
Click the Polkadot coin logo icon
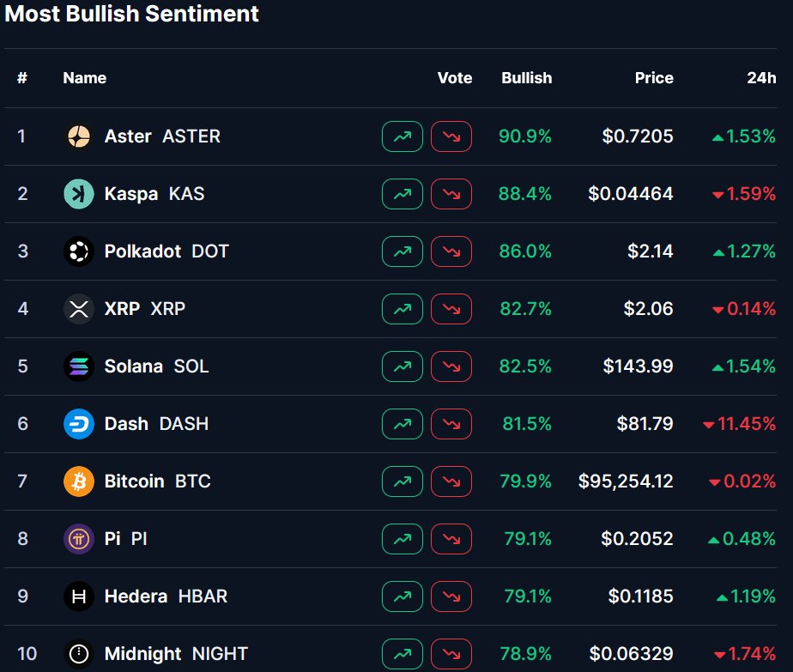coord(79,251)
